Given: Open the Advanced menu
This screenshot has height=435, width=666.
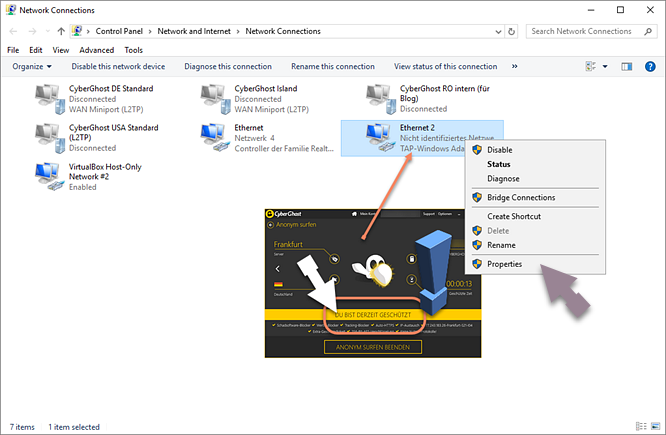Looking at the screenshot, I should click(97, 50).
